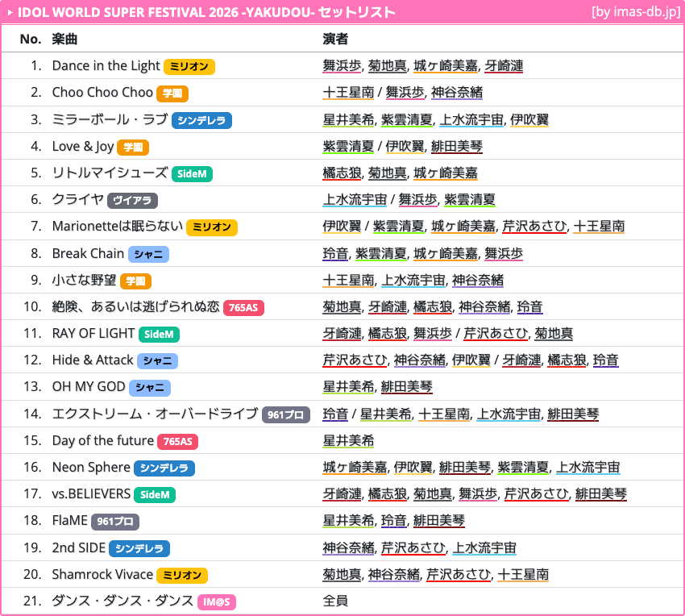The width and height of the screenshot is (685, 616).
Task: Open 舞浜歩 in the Dance in the Light row
Action: pyautogui.click(x=342, y=65)
